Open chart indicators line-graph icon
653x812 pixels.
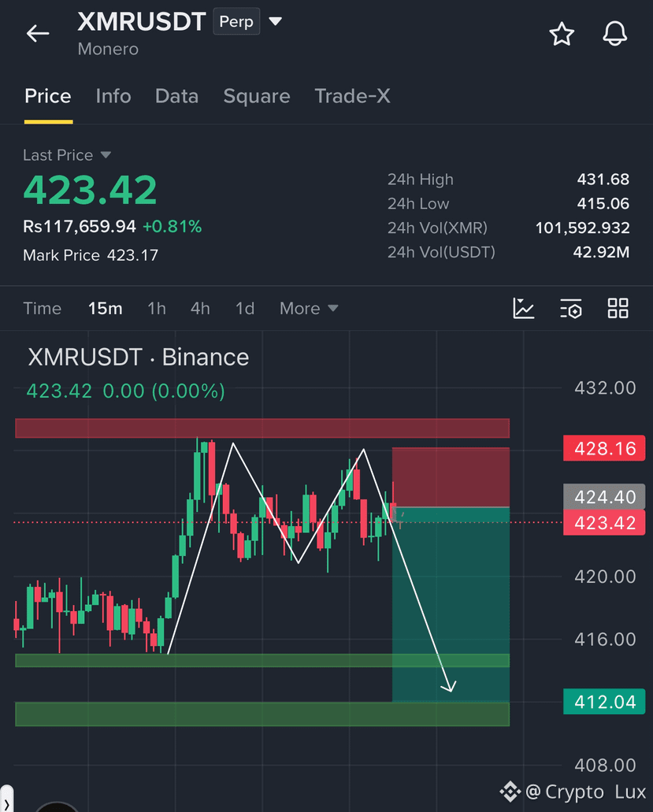pyautogui.click(x=523, y=308)
